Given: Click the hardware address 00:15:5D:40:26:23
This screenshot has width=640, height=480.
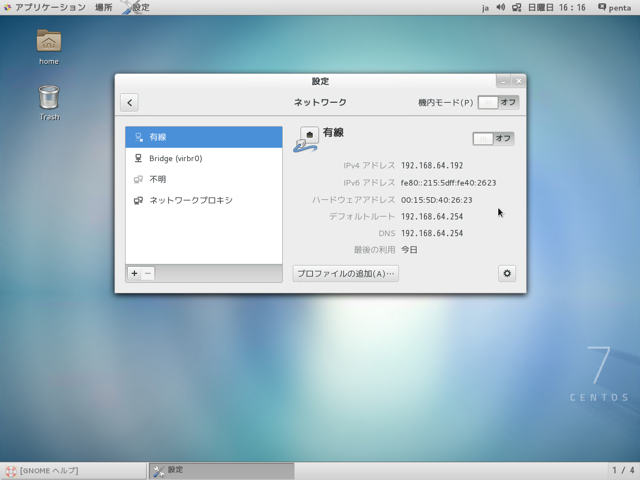Looking at the screenshot, I should [x=437, y=200].
